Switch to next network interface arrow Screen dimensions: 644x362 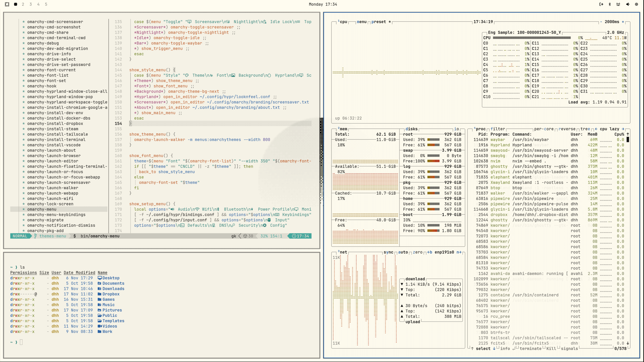point(459,252)
